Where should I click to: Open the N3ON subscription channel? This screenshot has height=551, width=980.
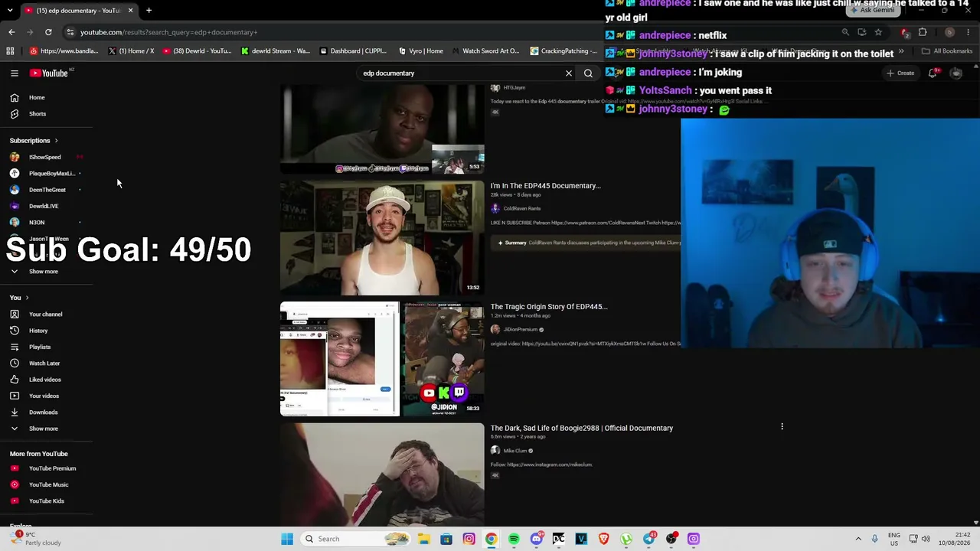[x=37, y=223]
